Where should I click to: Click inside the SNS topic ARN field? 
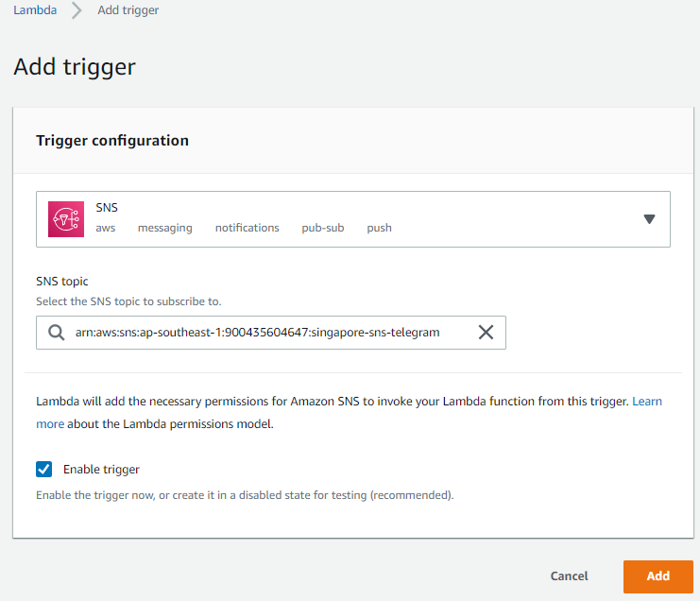[x=271, y=333]
